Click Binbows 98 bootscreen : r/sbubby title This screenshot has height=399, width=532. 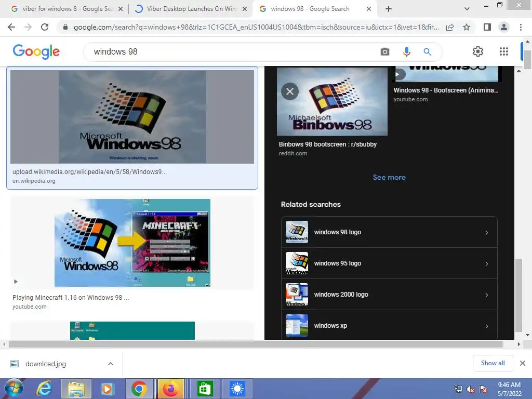click(327, 144)
